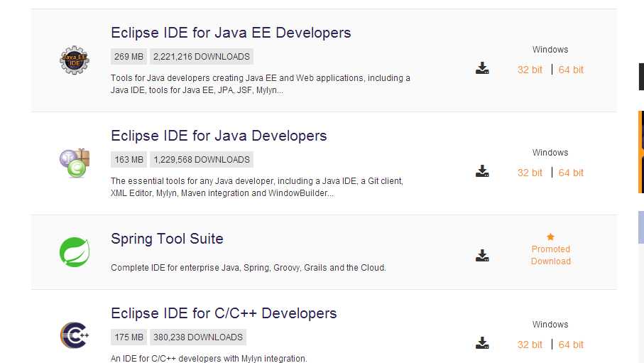Viewport: 644px width, 363px height.
Task: Download Java Developers 32 bit
Action: (530, 173)
